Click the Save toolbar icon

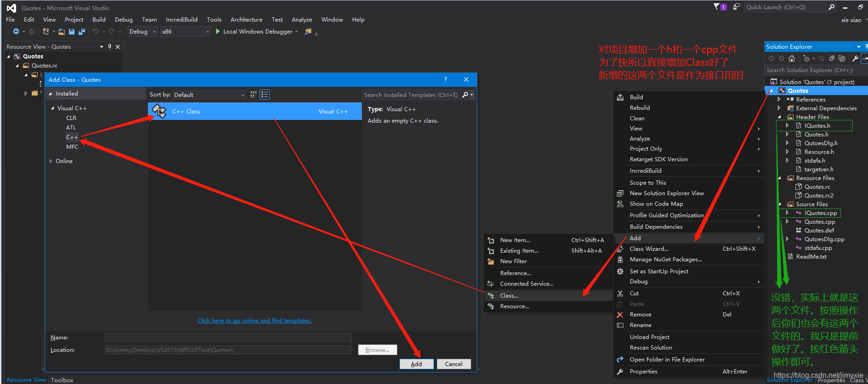coord(72,32)
